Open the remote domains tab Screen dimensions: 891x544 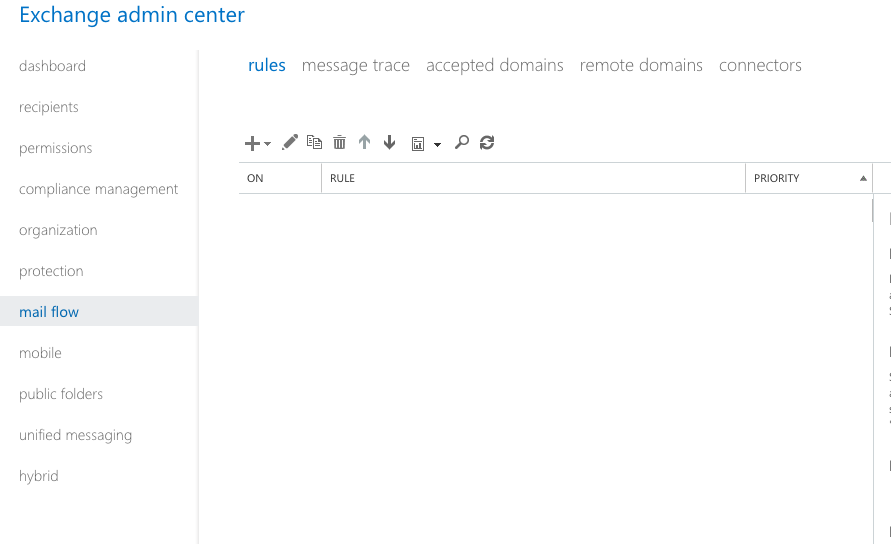tap(641, 65)
